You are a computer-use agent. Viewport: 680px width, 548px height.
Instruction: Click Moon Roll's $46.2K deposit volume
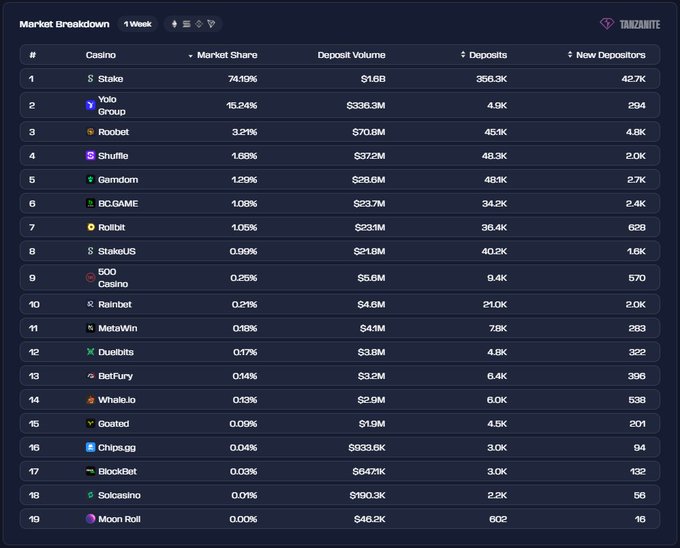[x=369, y=519]
